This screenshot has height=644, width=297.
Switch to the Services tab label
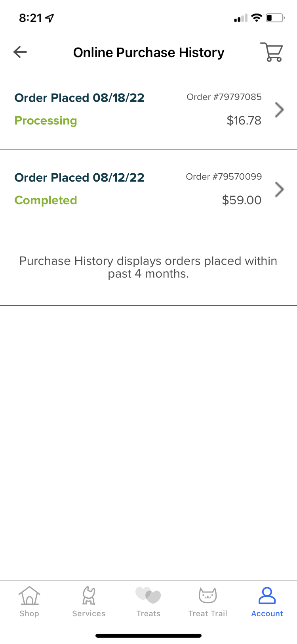click(x=89, y=613)
